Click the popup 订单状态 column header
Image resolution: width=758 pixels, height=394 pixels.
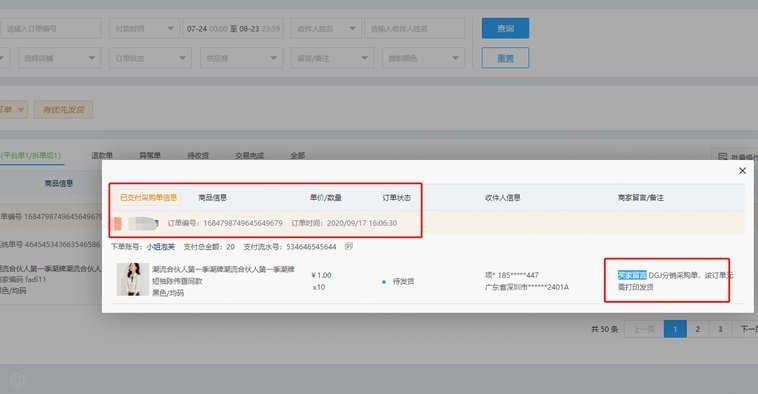[x=396, y=197]
